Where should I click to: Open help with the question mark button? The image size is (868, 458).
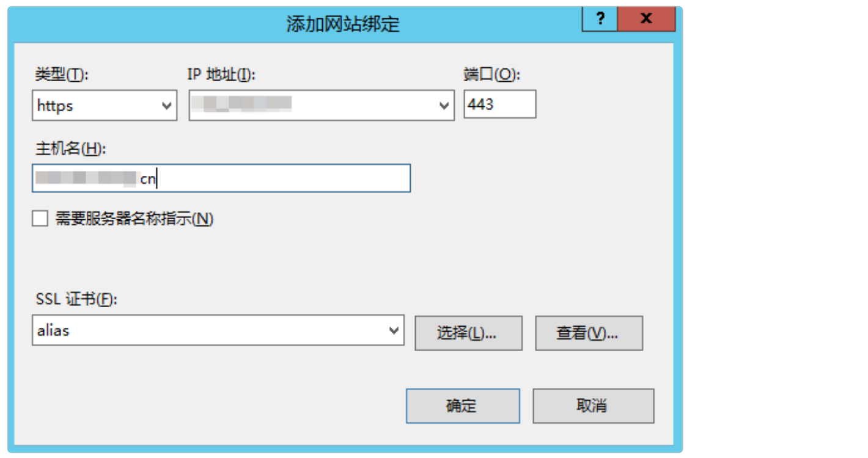point(600,19)
